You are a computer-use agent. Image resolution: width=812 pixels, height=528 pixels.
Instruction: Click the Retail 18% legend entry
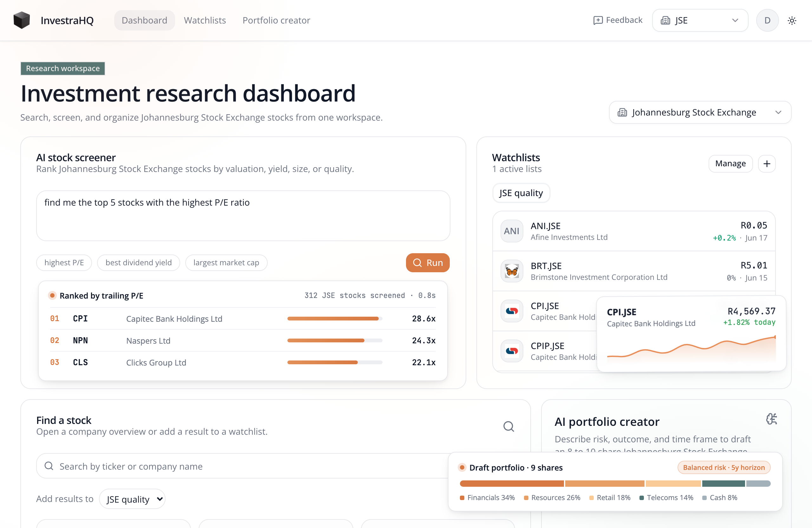point(610,498)
